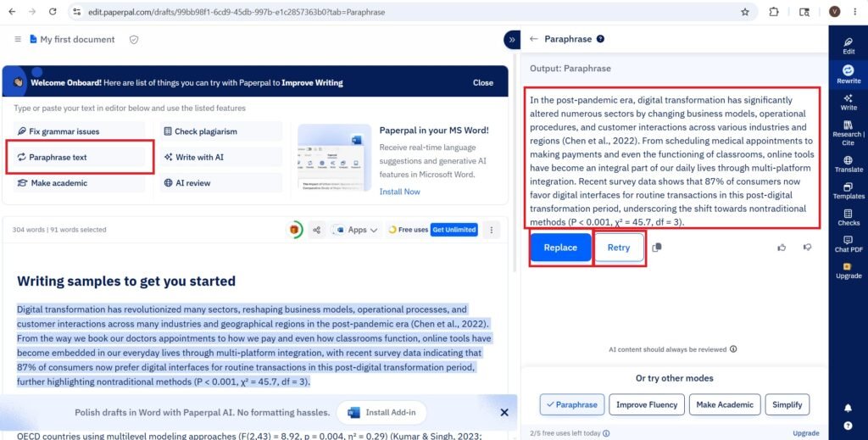Open the Templates sidebar tool
Screen dimensions: 868x440
coord(848,191)
